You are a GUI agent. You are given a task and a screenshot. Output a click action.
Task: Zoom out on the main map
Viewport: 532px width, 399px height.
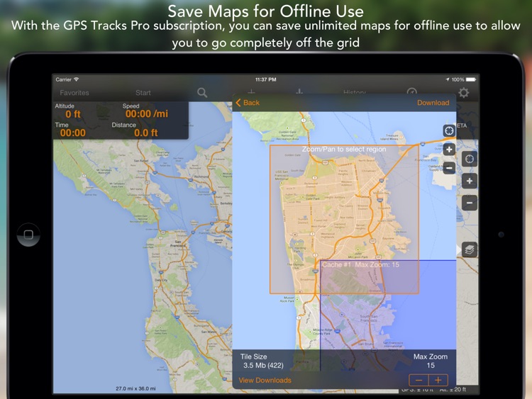pos(470,203)
